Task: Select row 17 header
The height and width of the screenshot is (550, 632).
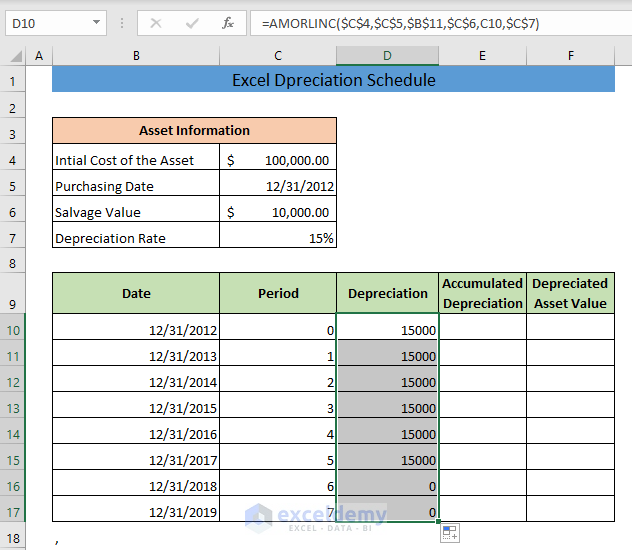Action: (x=12, y=512)
